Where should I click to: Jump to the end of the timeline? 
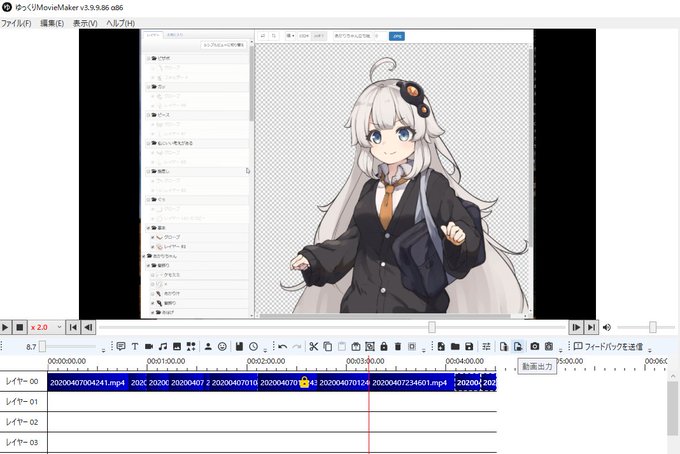(x=591, y=327)
